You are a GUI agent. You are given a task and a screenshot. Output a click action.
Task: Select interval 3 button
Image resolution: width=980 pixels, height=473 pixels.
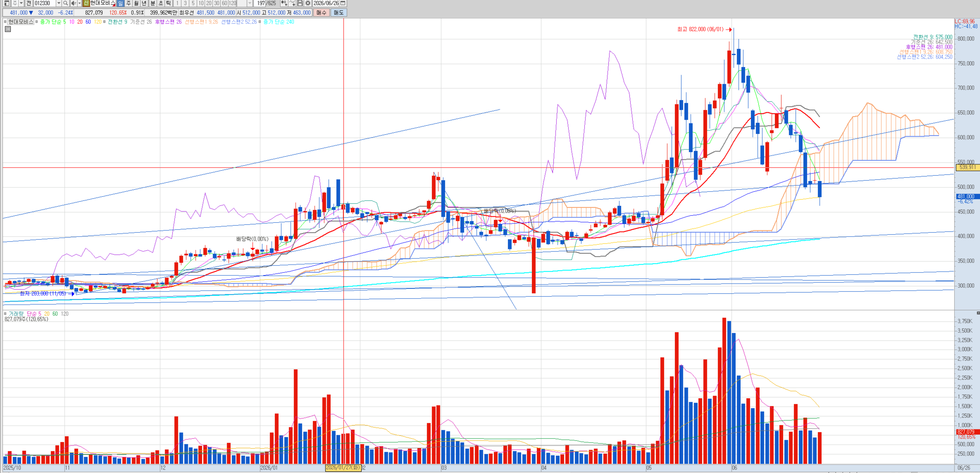185,3
